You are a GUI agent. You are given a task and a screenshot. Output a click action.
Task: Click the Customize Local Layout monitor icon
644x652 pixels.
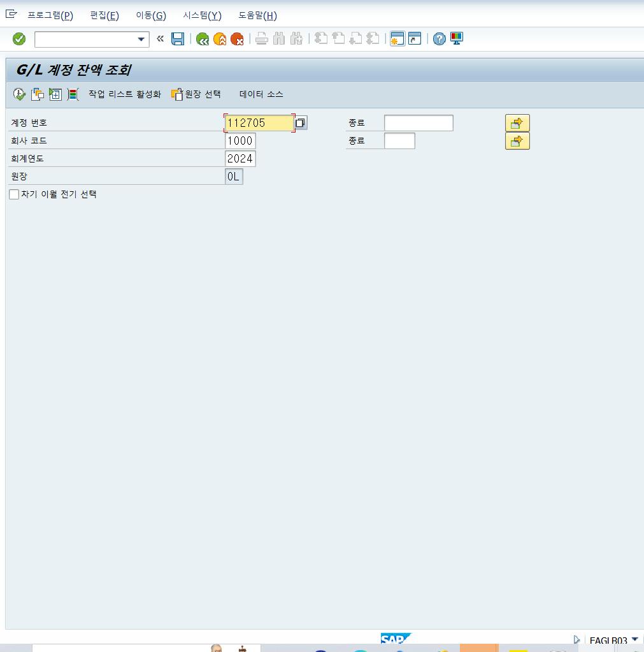pos(457,39)
